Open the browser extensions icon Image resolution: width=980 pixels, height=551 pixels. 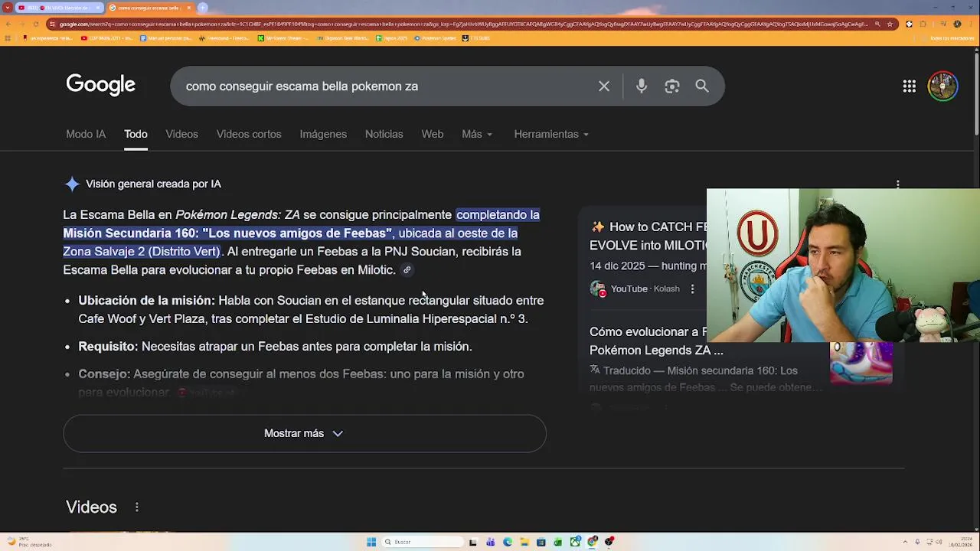(923, 24)
